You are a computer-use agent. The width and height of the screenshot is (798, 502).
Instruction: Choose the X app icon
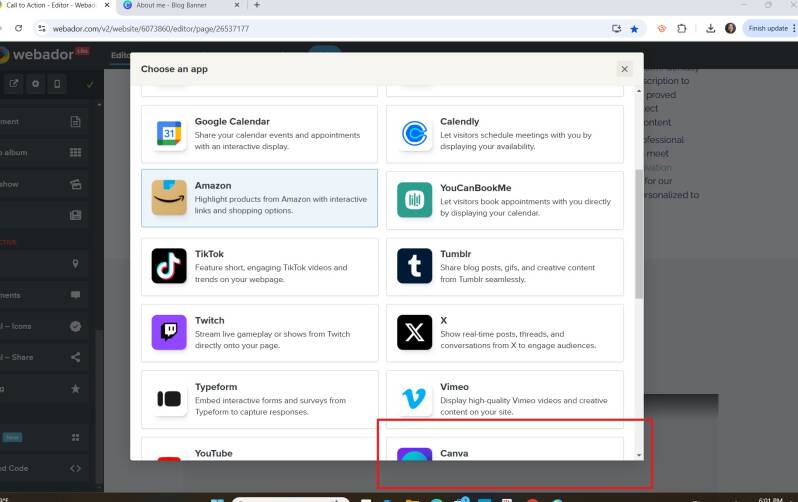click(414, 332)
